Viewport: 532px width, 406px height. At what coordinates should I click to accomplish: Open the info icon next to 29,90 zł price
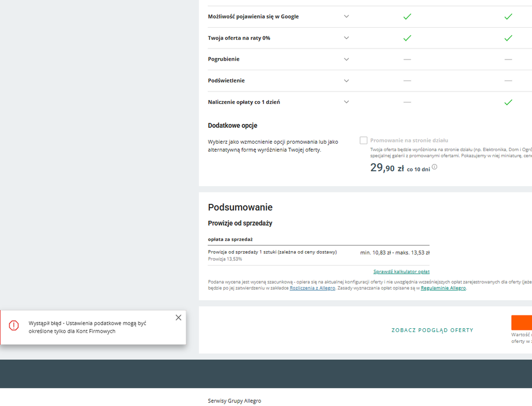(x=435, y=167)
